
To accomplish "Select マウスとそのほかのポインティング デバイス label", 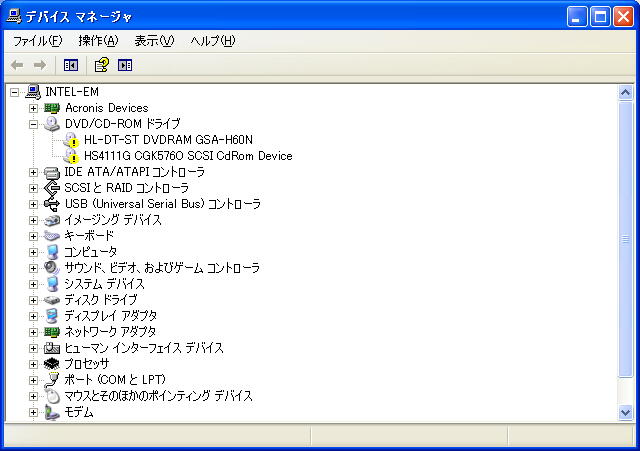I will 158,396.
